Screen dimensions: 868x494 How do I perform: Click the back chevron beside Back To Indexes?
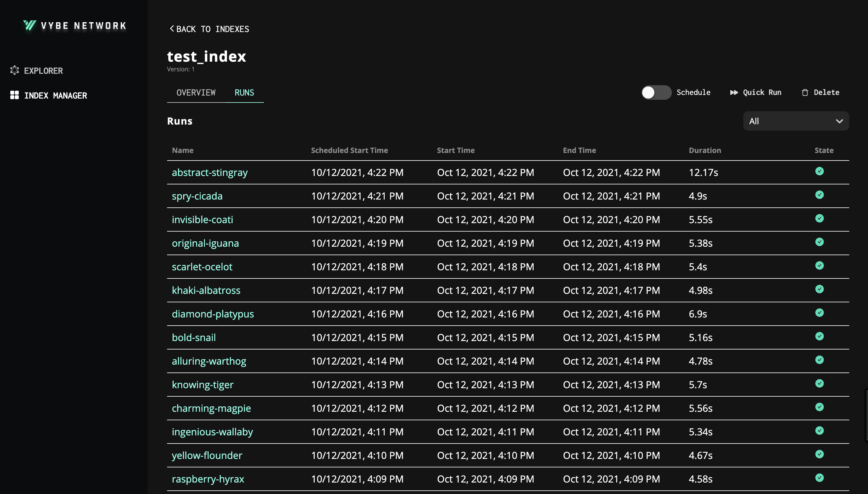(172, 29)
